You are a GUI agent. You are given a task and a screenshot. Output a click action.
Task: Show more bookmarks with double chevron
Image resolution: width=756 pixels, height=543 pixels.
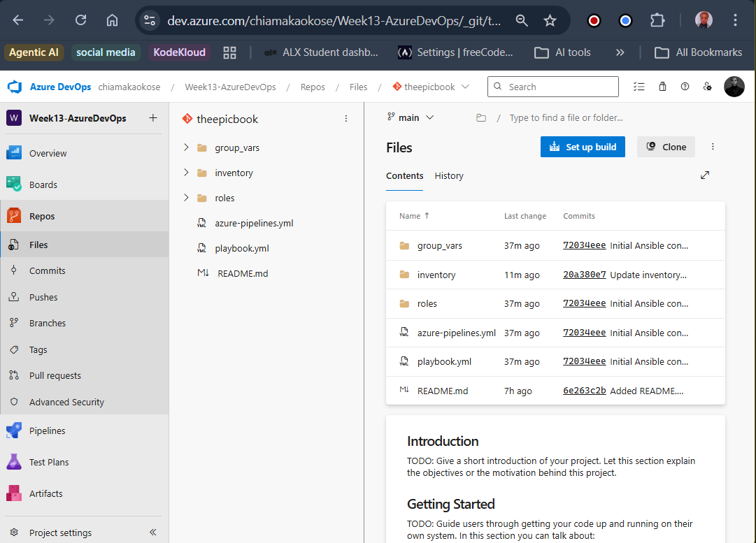click(620, 52)
